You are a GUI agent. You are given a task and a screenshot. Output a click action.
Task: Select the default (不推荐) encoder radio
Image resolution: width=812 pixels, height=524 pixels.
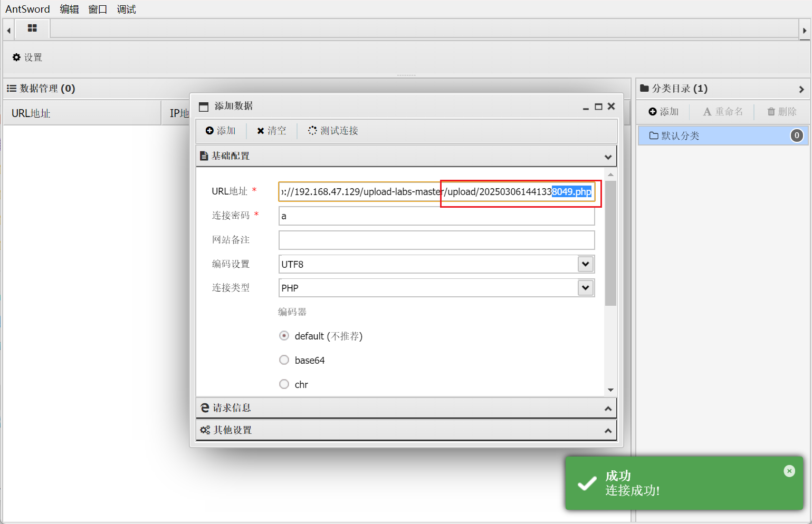284,336
